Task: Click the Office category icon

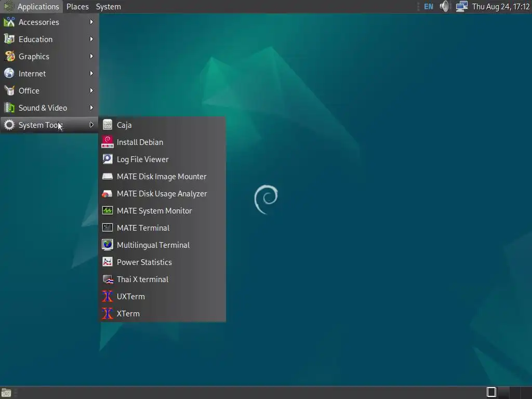Action: pos(9,90)
